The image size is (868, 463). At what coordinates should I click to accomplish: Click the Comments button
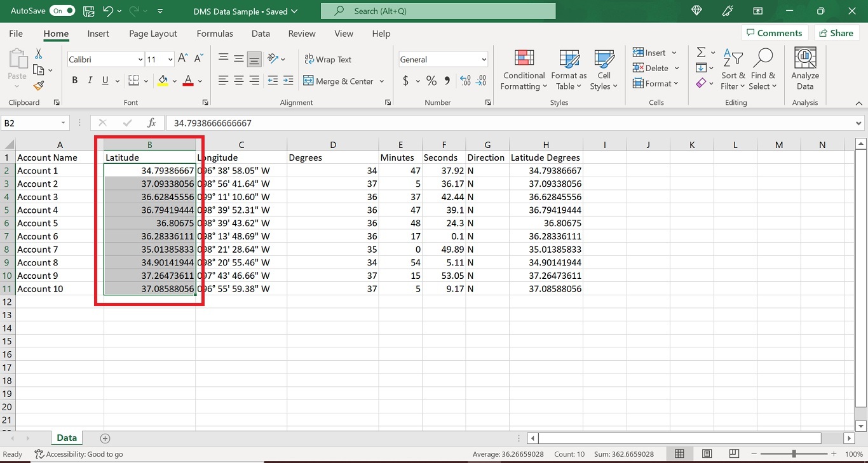[x=774, y=32]
